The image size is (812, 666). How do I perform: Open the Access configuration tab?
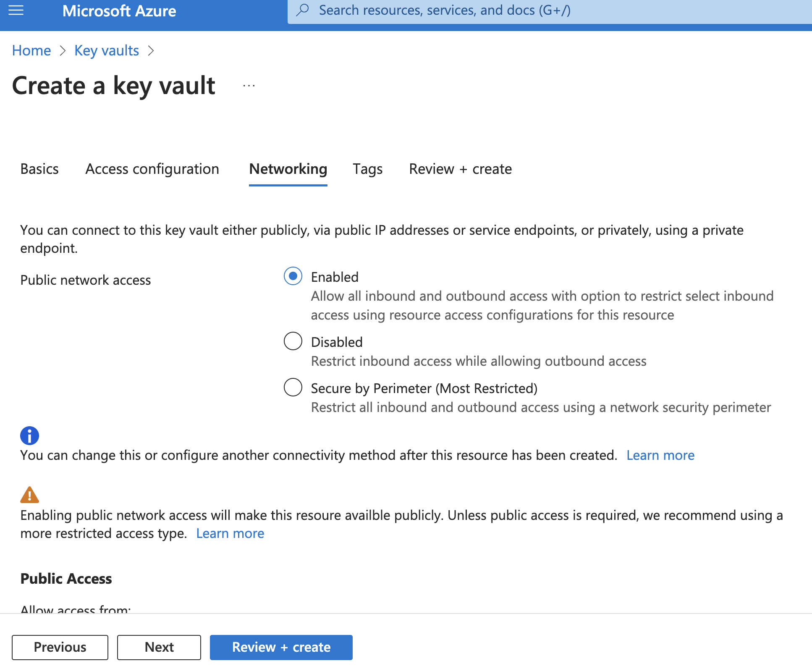[x=152, y=169]
